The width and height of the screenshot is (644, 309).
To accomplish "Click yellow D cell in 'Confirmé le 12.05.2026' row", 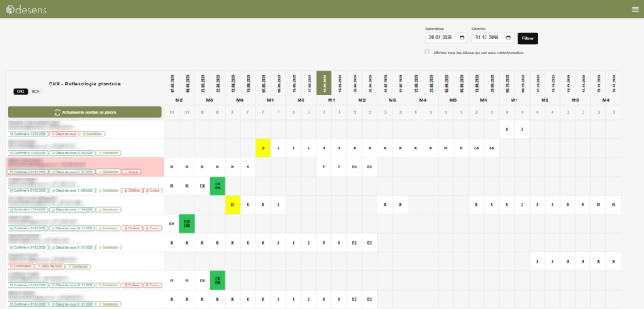I will click(x=262, y=147).
